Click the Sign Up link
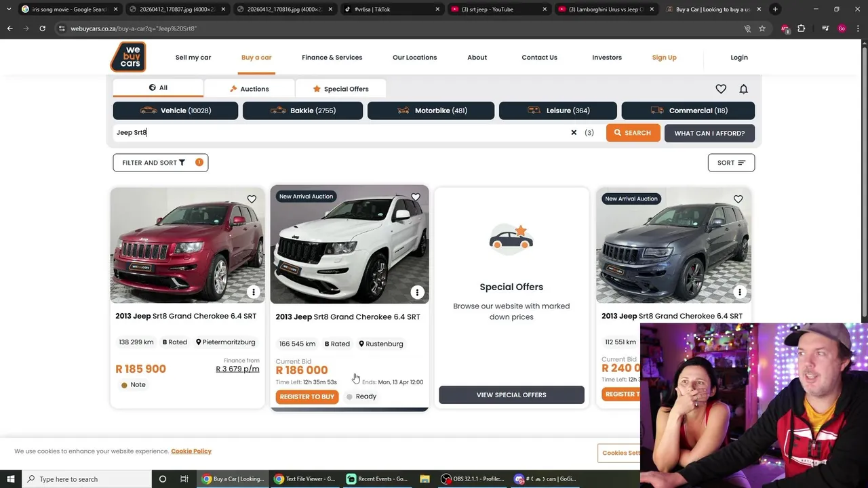 pyautogui.click(x=664, y=58)
